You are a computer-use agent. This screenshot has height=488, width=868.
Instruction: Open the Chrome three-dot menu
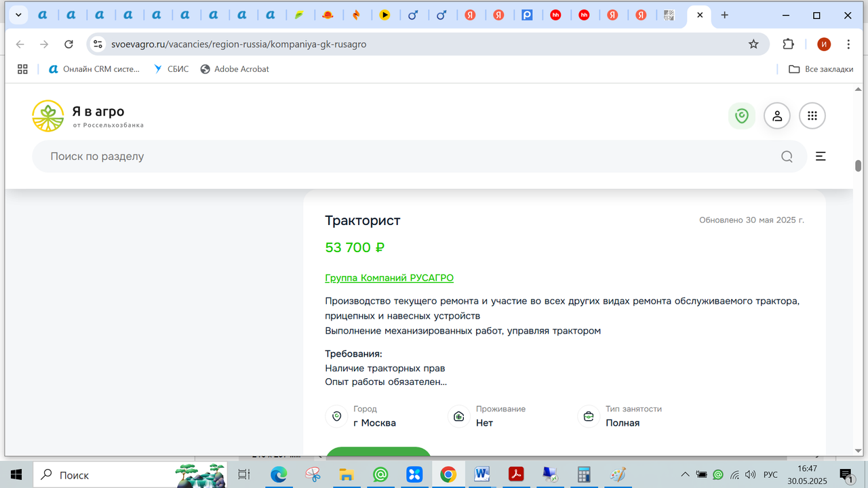click(x=849, y=44)
